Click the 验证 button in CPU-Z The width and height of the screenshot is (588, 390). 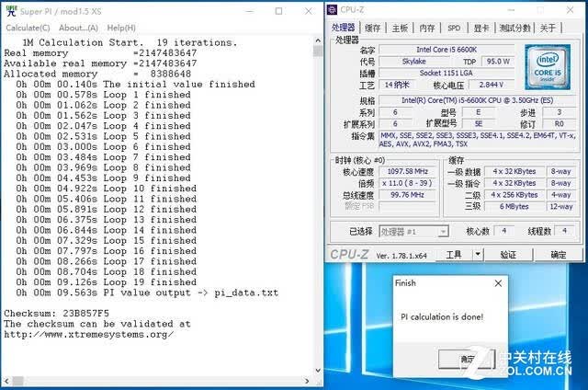(508, 255)
